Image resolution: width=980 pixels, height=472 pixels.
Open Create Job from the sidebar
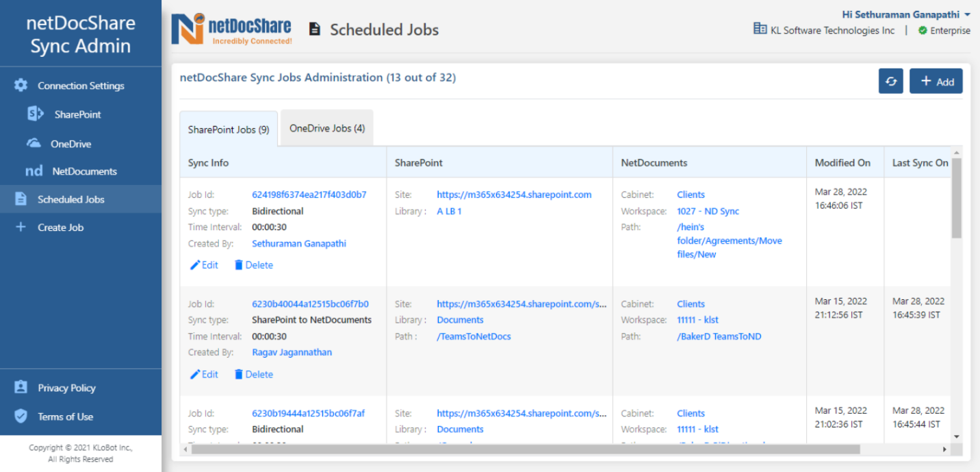click(x=81, y=227)
